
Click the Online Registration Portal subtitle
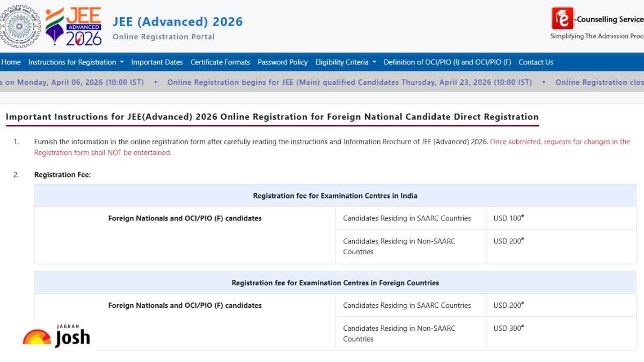[x=164, y=37]
